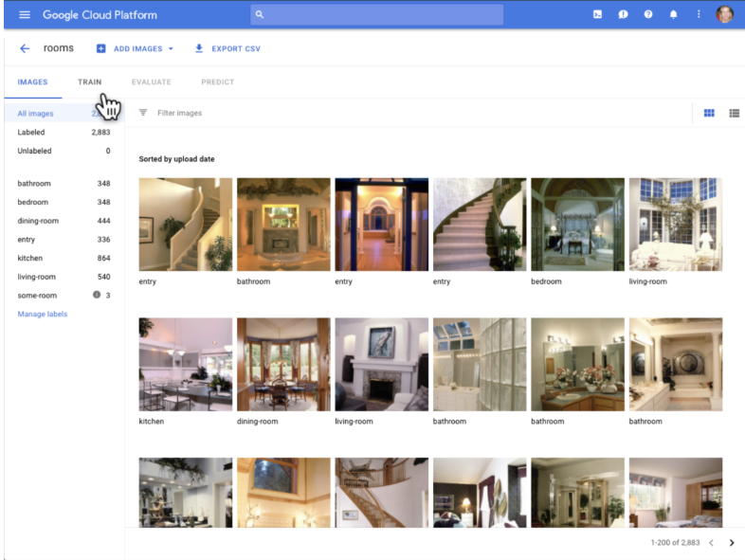Click the info icon next to some-room
Viewport: 745px width, 560px height.
[x=97, y=296]
